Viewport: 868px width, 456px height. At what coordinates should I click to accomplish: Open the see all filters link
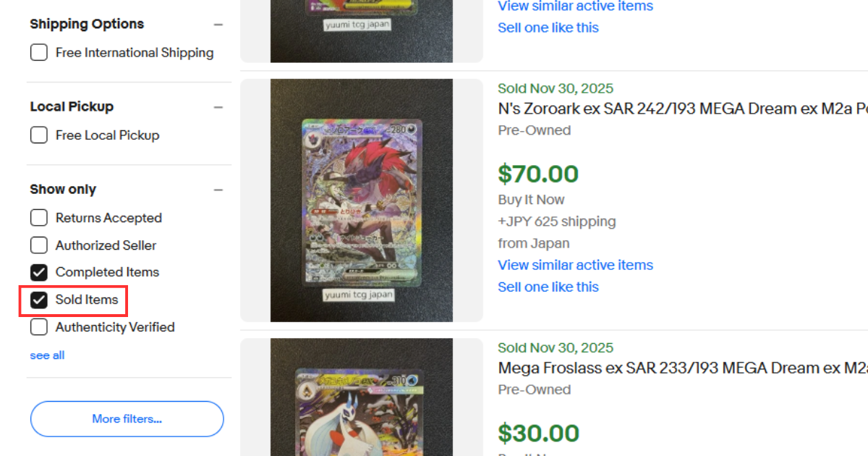tap(47, 355)
